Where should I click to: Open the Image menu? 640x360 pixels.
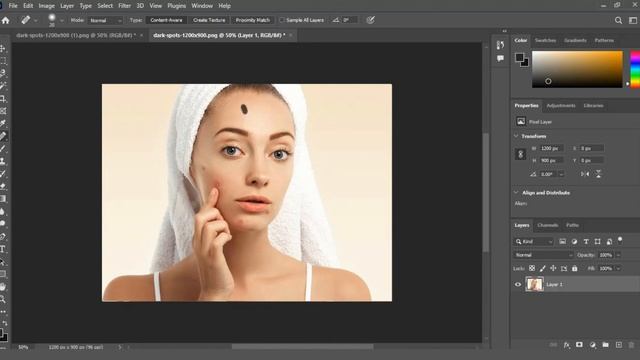click(x=47, y=6)
